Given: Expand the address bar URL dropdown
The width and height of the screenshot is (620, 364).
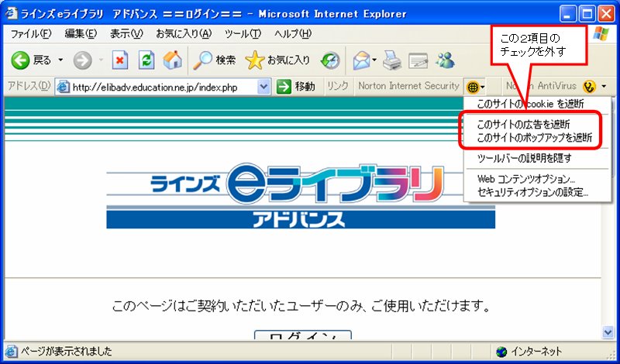Looking at the screenshot, I should pos(263,86).
